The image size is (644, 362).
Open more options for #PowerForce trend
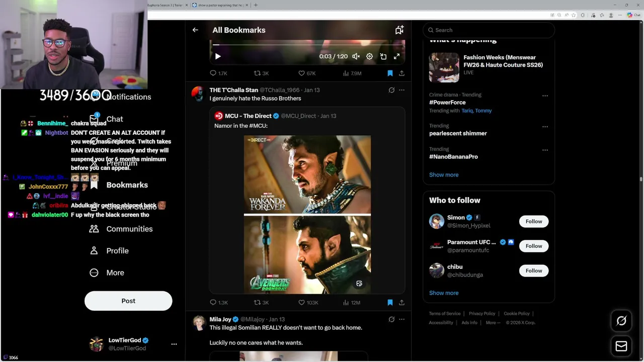pyautogui.click(x=545, y=96)
